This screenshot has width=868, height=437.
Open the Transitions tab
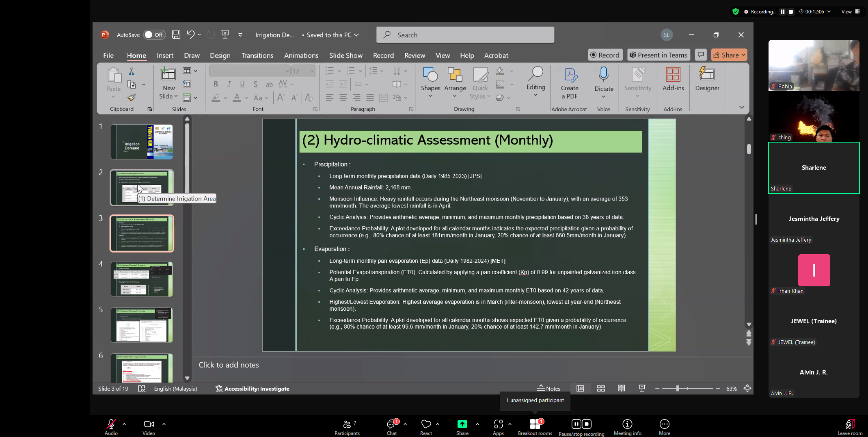coord(257,55)
